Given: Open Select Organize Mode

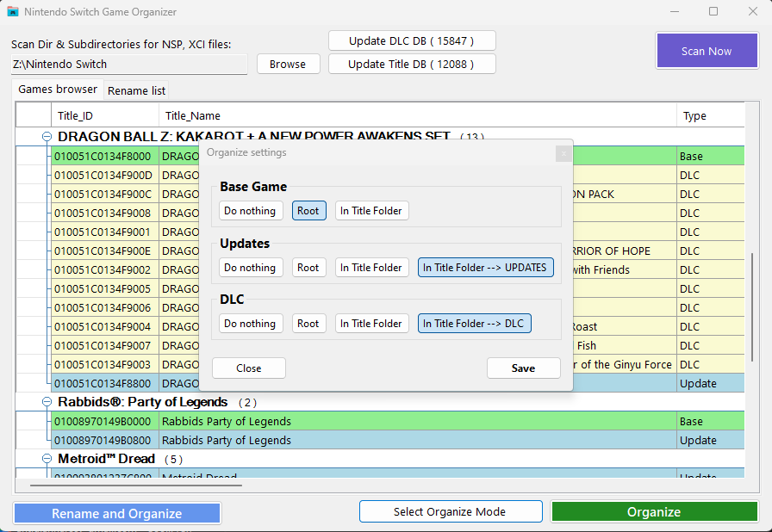Looking at the screenshot, I should click(x=451, y=512).
